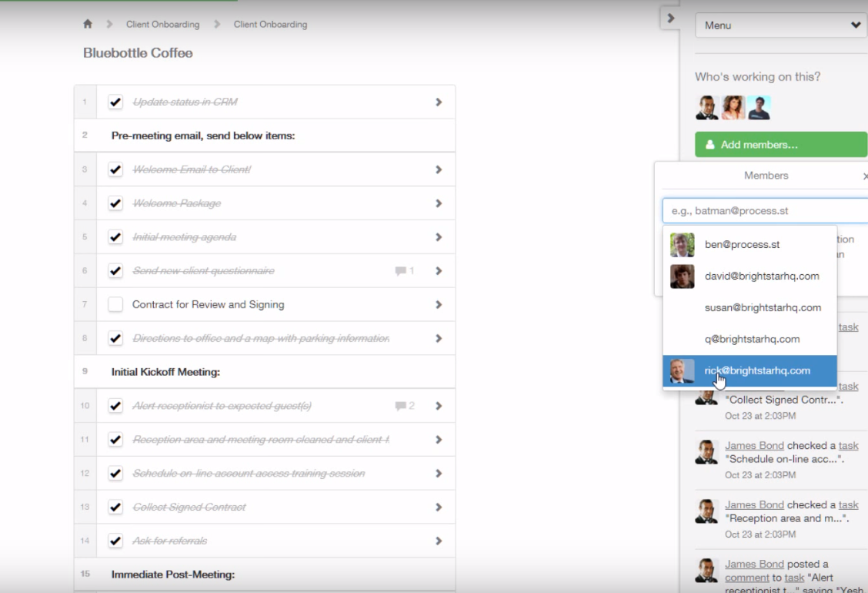Image resolution: width=868 pixels, height=593 pixels.
Task: Expand Ask for referrals arrow
Action: (x=439, y=541)
